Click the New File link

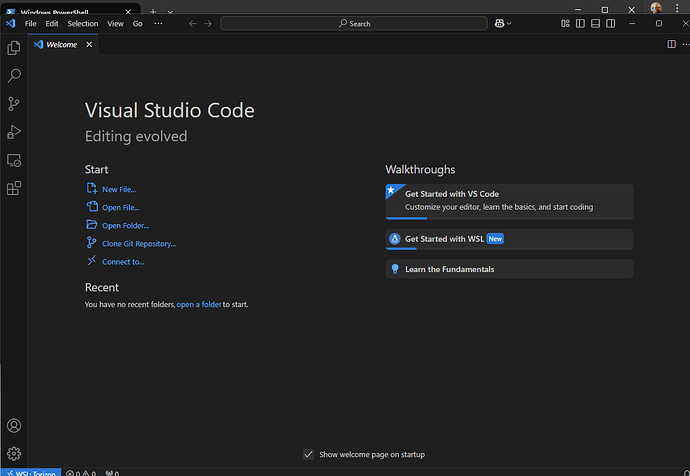coord(119,189)
